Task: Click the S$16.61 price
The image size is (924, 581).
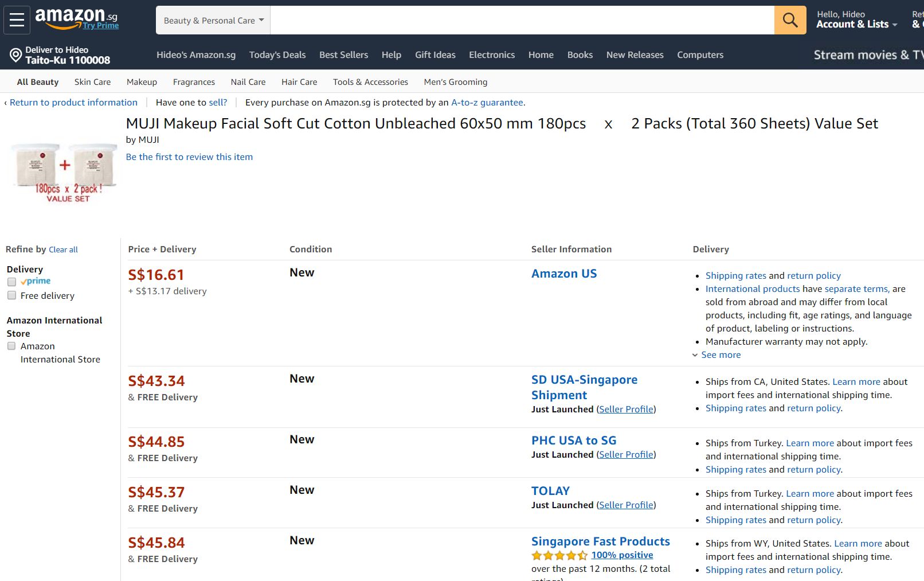Action: tap(156, 275)
